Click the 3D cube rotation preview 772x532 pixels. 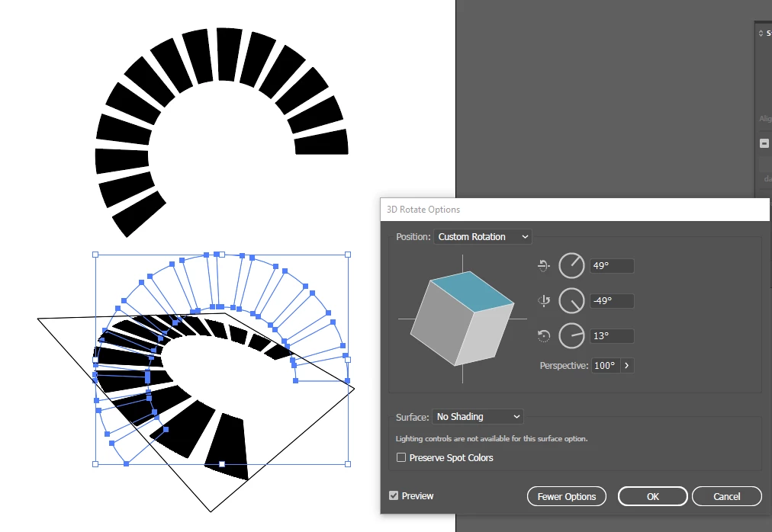click(462, 319)
